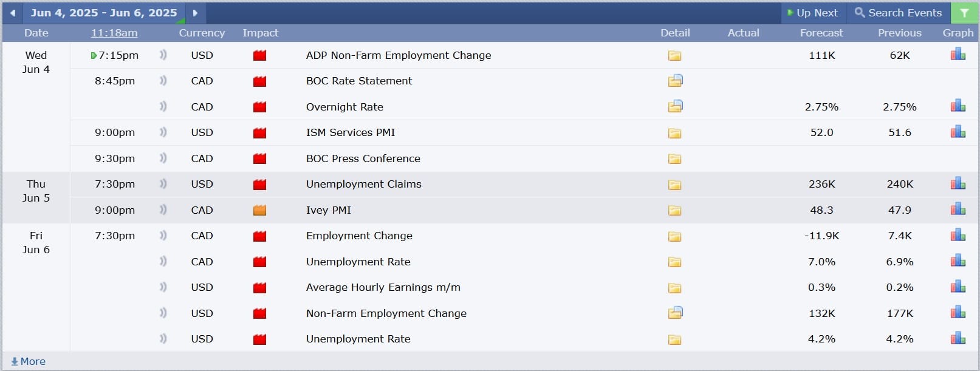This screenshot has width=980, height=371.
Task: Select the Average Hourly Earnings m/m event
Action: click(383, 287)
